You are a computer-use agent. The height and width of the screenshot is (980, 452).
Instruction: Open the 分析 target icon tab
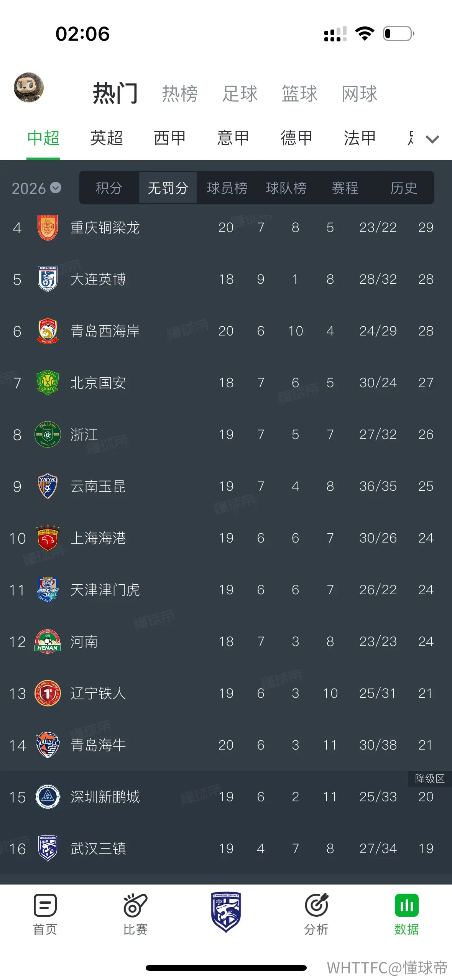point(316,906)
